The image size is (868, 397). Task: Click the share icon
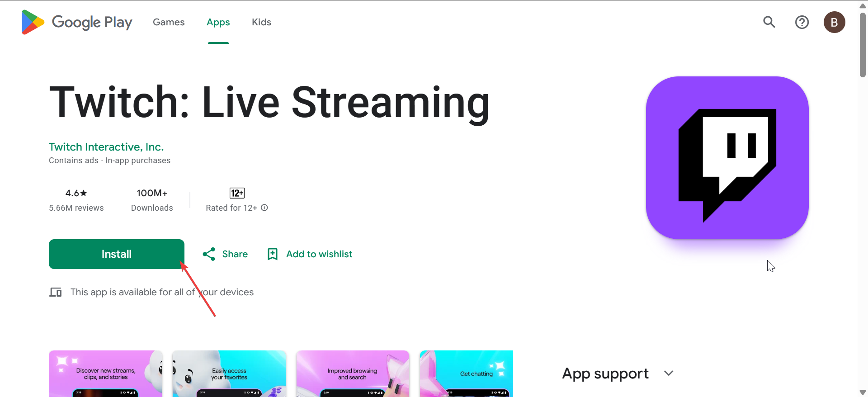pos(209,254)
